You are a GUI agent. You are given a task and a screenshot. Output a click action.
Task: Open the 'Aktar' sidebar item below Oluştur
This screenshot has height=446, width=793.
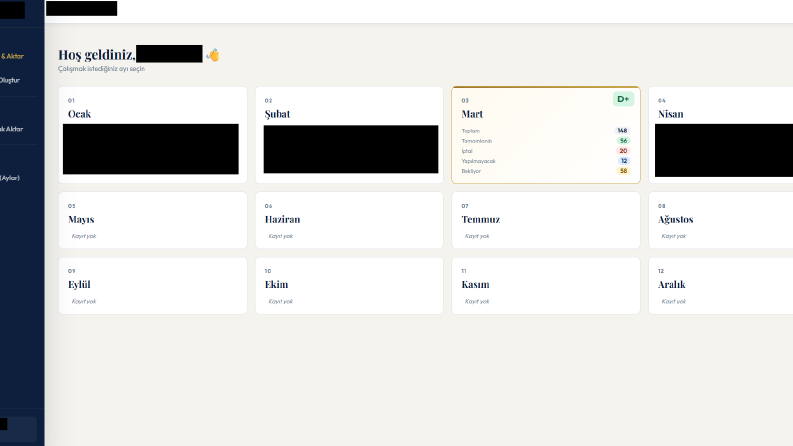[x=12, y=129]
